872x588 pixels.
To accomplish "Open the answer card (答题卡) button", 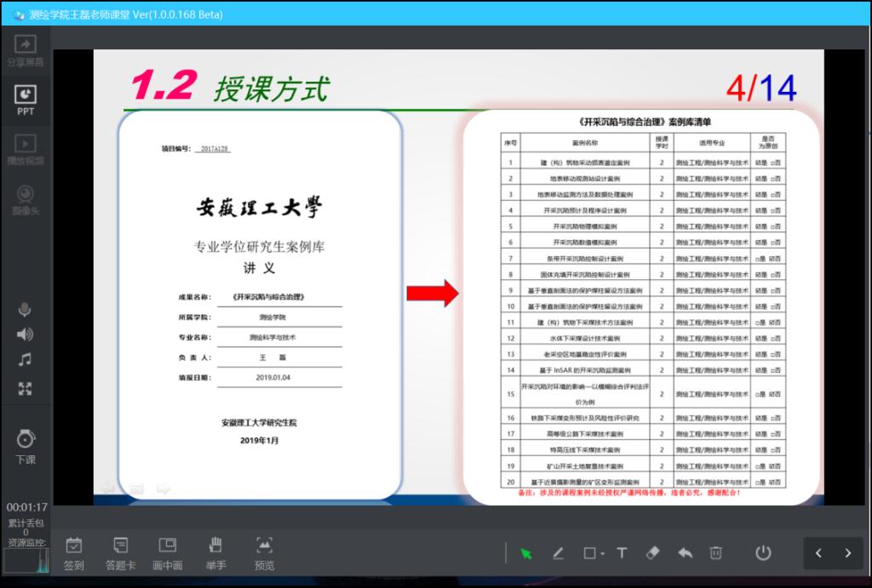I will pos(121,553).
